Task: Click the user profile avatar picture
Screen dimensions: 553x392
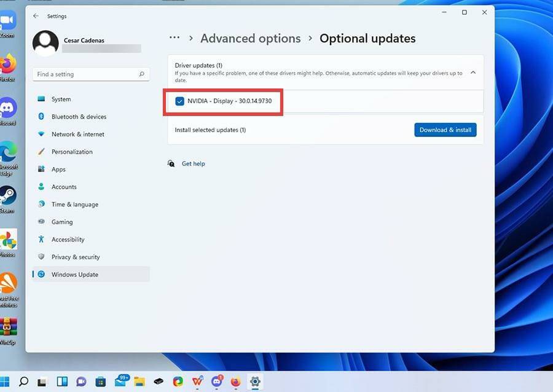Action: tap(45, 44)
